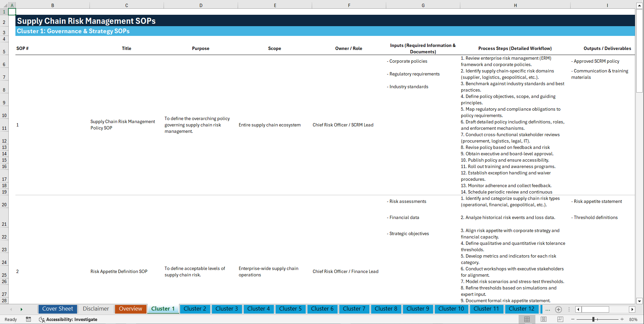644x324 pixels.
Task: Switch to the Cluster 5 sheet tab
Action: 290,309
